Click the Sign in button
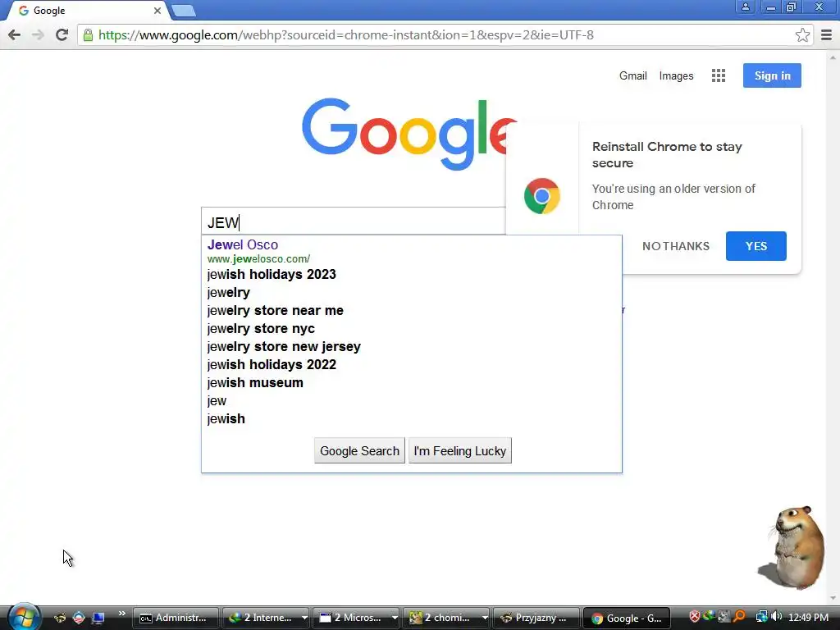The width and height of the screenshot is (840, 630). (x=772, y=75)
